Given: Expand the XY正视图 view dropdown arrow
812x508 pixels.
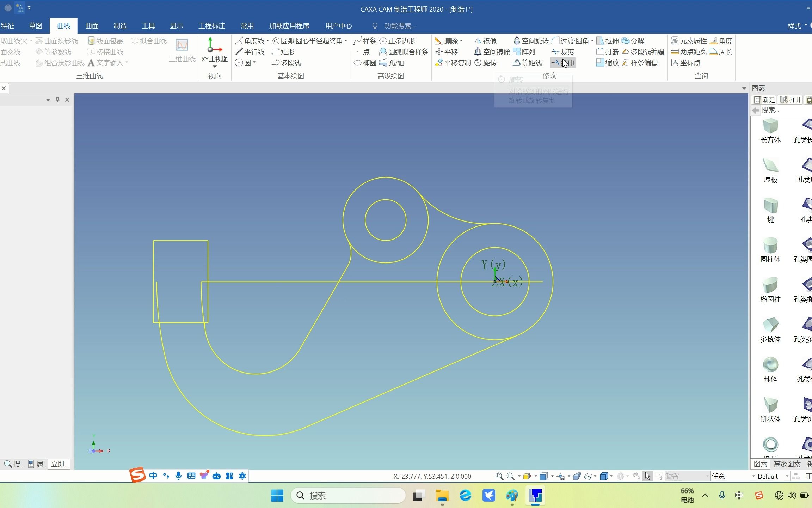Looking at the screenshot, I should (215, 67).
